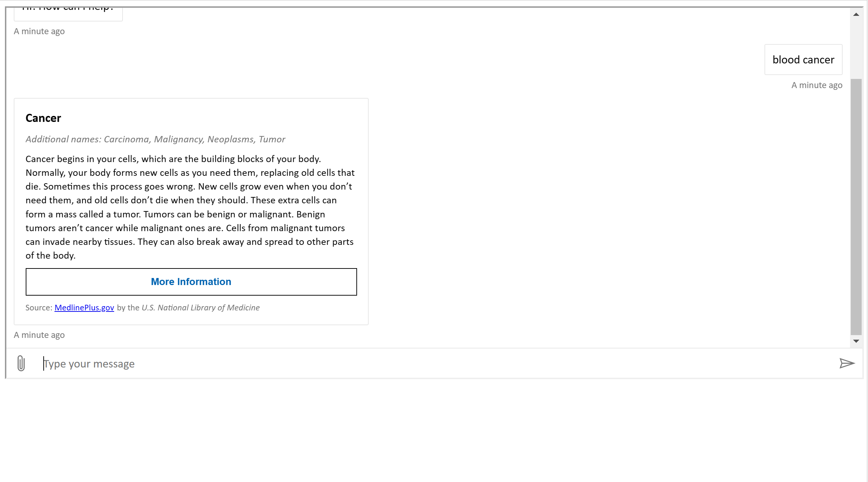Click the paperclip attach file icon
Screen dimensions: 868x482
[21, 363]
